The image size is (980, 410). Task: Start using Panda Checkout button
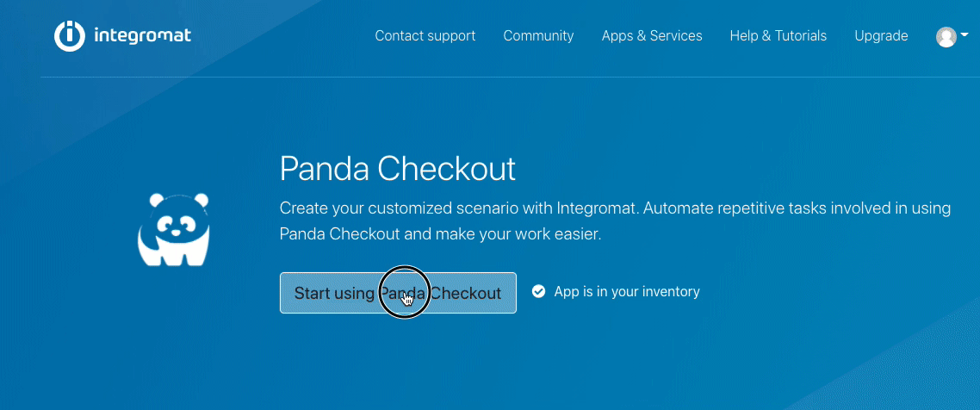click(x=398, y=293)
